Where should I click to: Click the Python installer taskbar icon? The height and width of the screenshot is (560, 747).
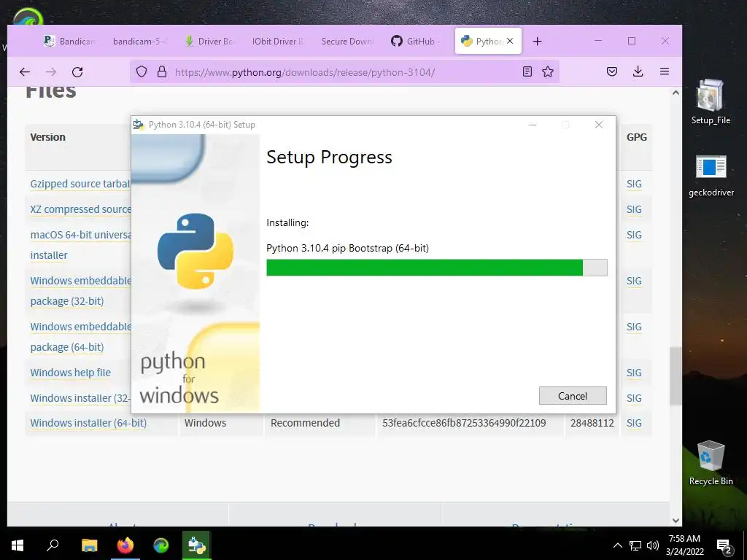pos(196,545)
